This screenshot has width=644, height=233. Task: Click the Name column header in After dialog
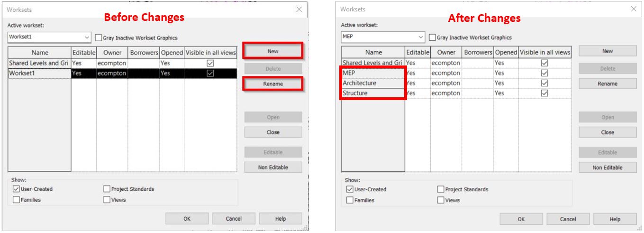pos(373,53)
